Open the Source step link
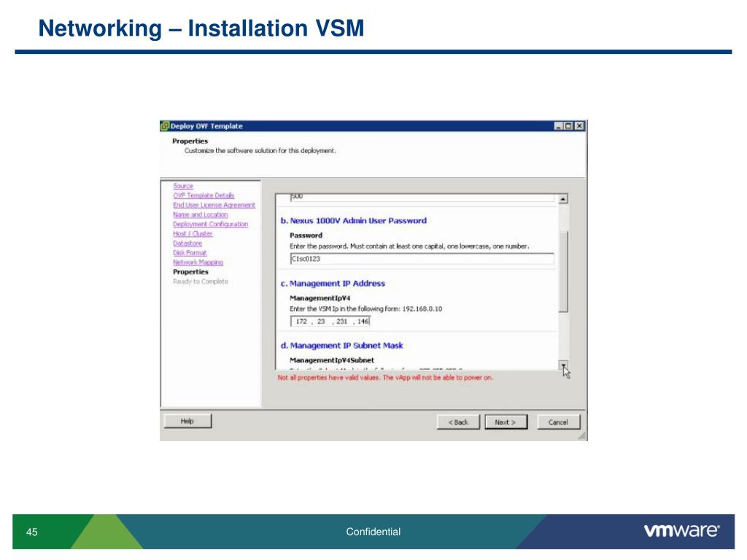The image size is (747, 560). point(183,186)
